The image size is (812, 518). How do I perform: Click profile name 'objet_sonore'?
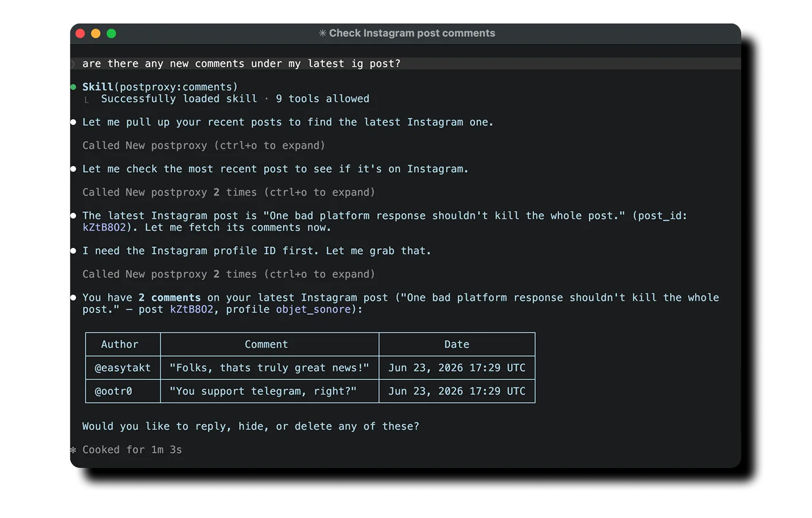pyautogui.click(x=313, y=310)
